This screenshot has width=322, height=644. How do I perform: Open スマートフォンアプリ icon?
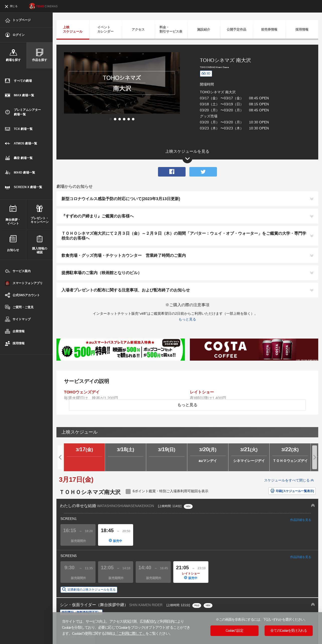(x=8, y=283)
